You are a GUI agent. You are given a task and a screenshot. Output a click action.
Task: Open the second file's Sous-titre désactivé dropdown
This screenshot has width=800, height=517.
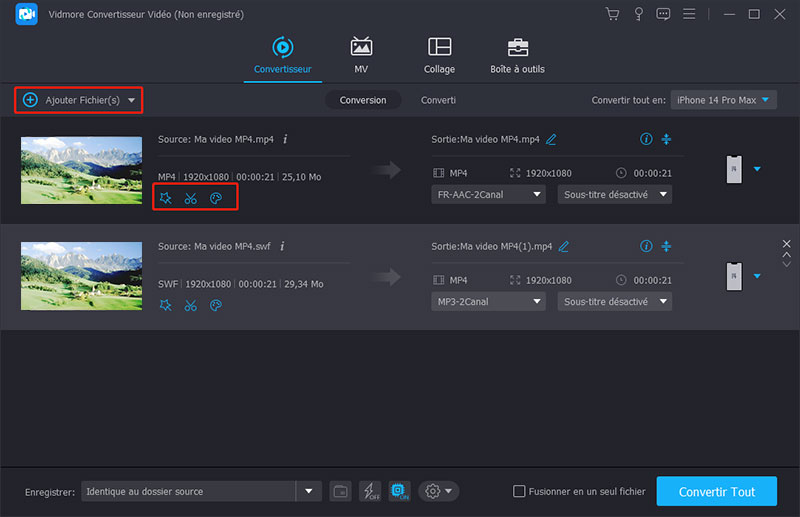tap(614, 302)
